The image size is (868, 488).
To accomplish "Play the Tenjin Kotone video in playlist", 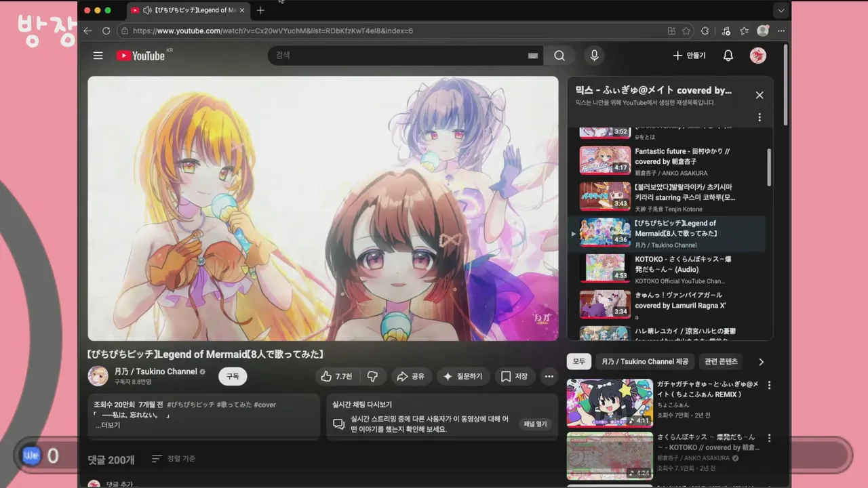I will (x=667, y=197).
